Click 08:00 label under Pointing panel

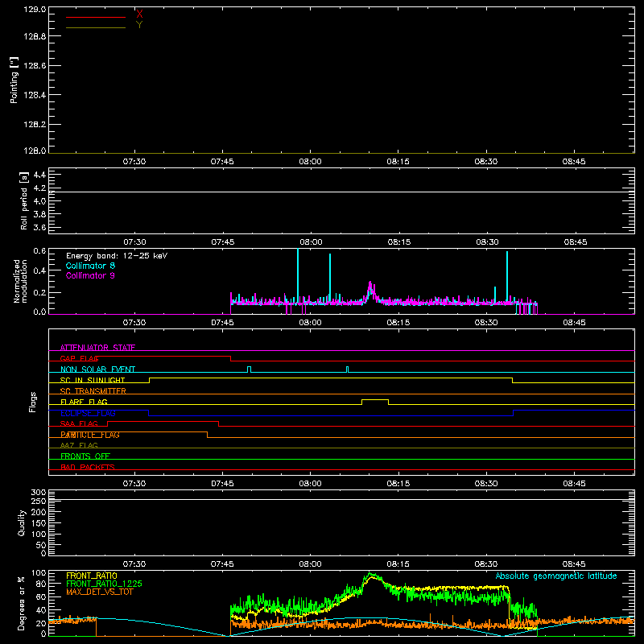310,162
